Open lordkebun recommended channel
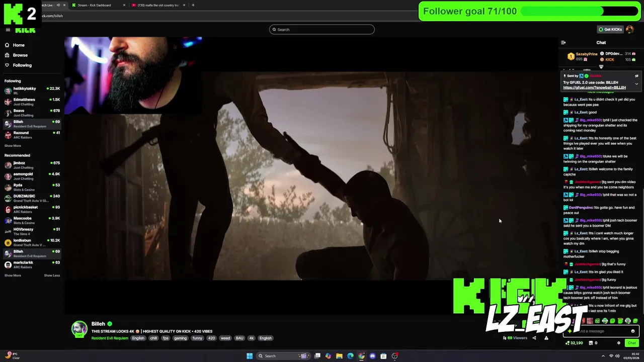This screenshot has width=644, height=362. click(32, 242)
